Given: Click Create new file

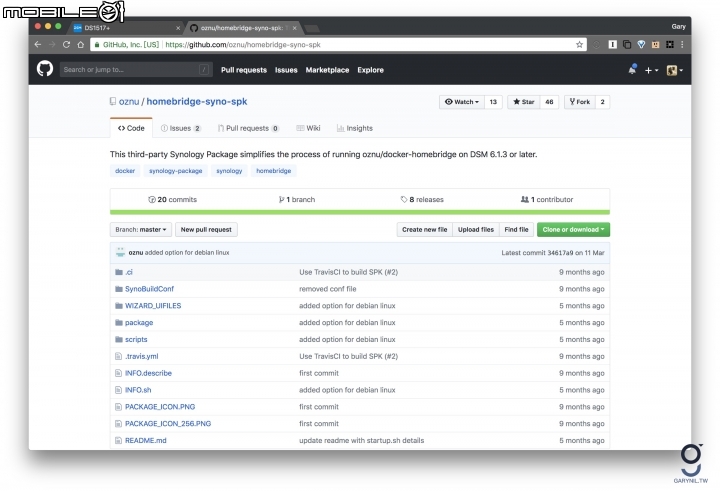Looking at the screenshot, I should tap(425, 230).
